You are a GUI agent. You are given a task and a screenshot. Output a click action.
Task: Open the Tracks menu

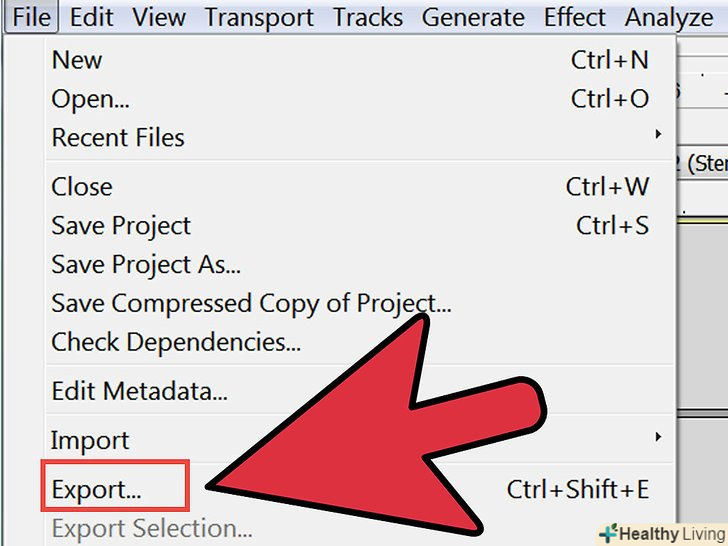coord(368,17)
